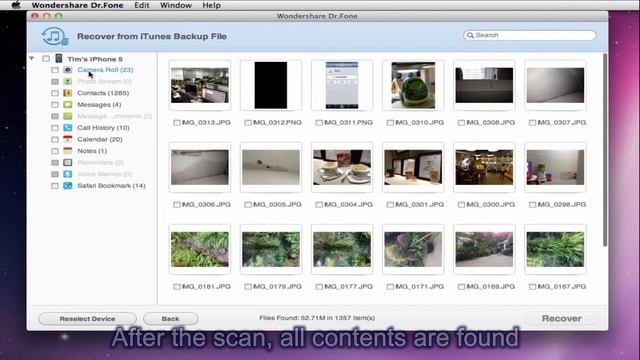Click the iPhone device icon
Image resolution: width=640 pixels, height=360 pixels.
[59, 58]
